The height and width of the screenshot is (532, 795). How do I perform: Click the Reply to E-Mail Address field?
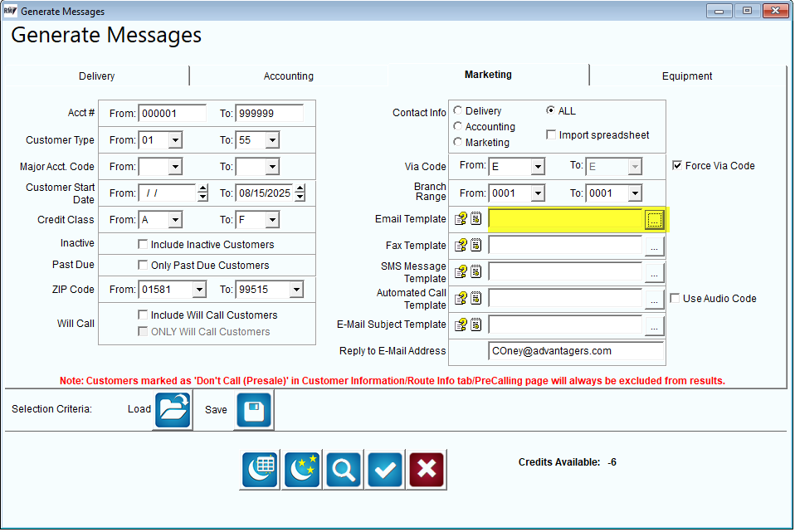click(576, 351)
